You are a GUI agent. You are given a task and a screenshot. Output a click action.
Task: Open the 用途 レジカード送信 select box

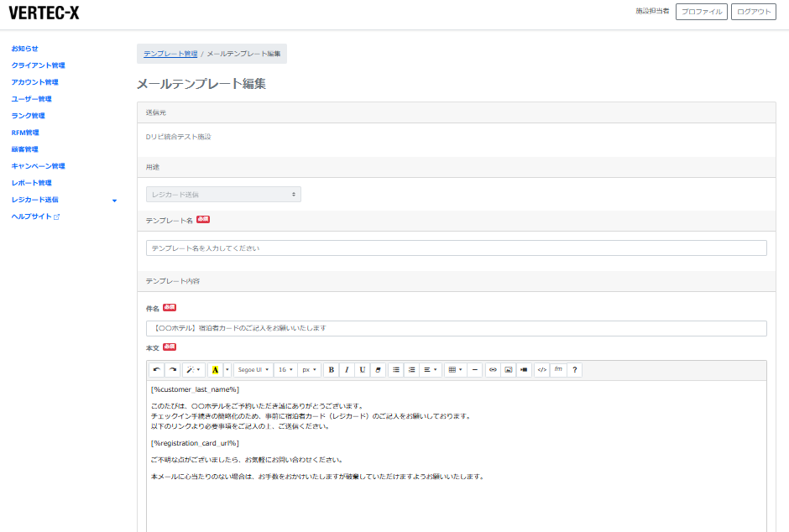pos(223,194)
